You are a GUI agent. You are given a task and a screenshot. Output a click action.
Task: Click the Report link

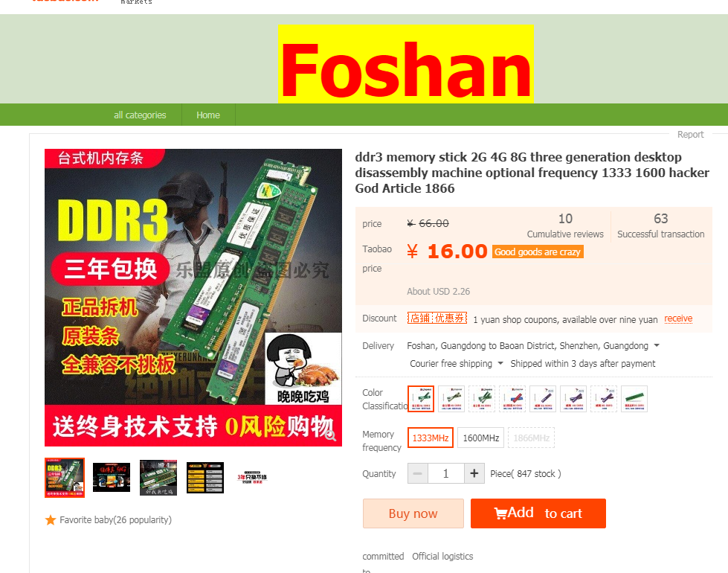pyautogui.click(x=690, y=134)
